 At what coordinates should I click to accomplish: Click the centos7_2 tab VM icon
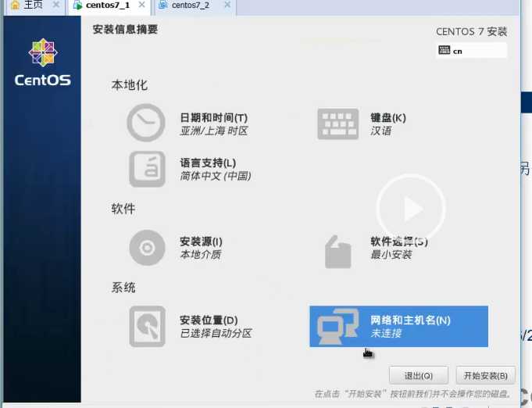[x=163, y=5]
